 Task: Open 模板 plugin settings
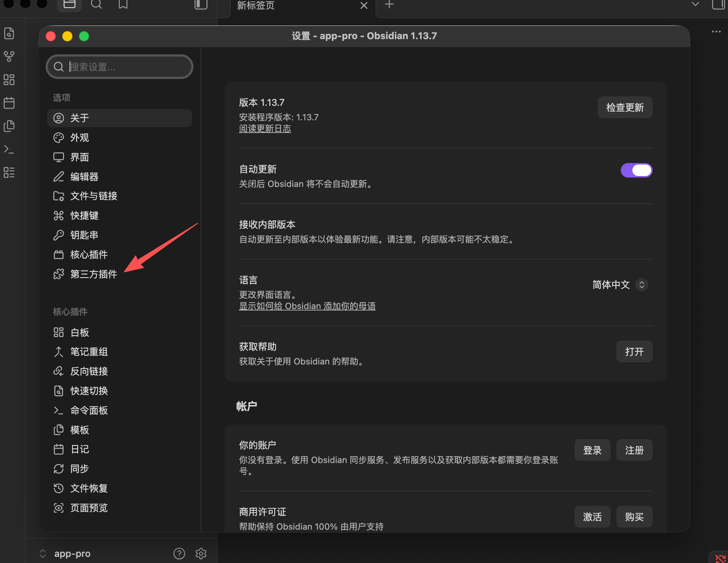tap(120, 430)
